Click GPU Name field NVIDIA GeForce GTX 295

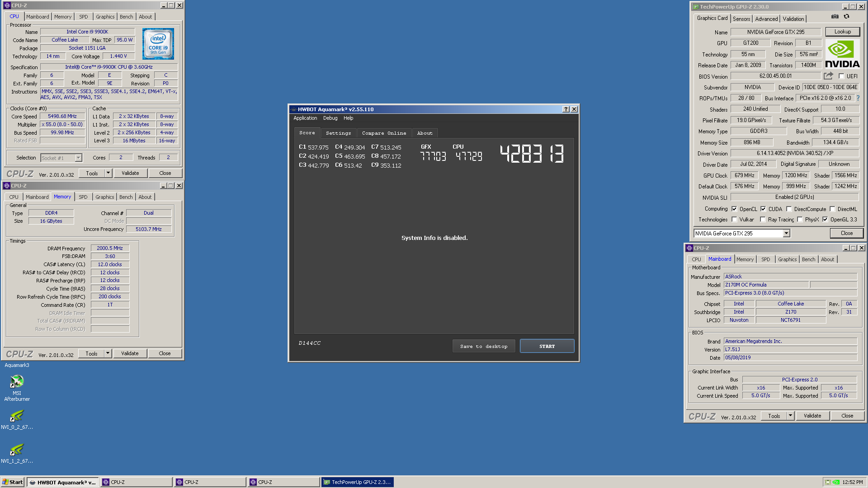click(776, 32)
